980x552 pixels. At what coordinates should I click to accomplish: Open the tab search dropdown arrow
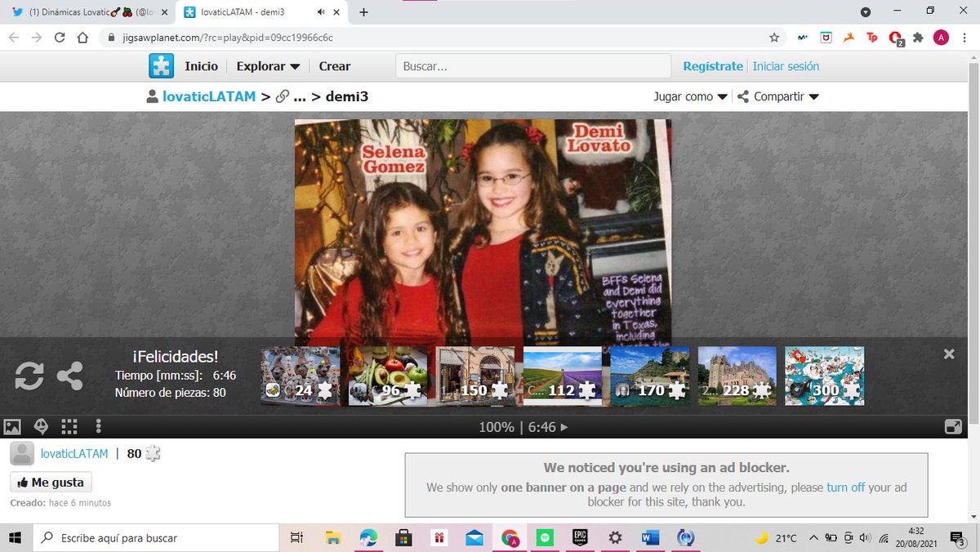[866, 12]
